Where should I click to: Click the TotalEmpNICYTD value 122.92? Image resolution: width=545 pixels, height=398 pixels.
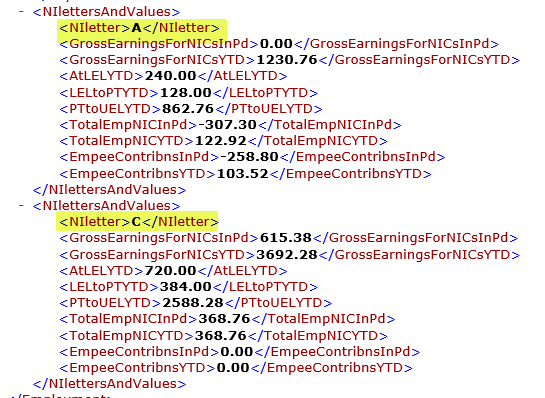(221, 141)
